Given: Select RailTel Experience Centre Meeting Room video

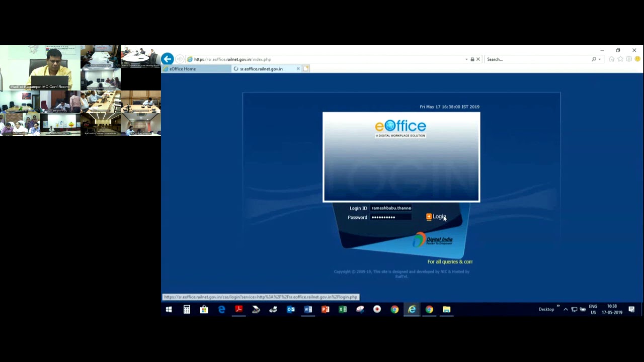Looking at the screenshot, I should 141,57.
